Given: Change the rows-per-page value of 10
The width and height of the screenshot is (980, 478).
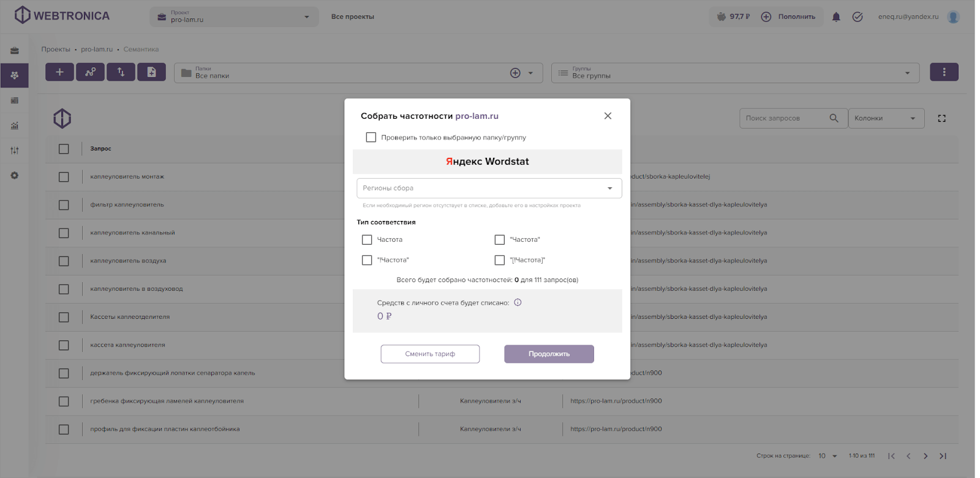Looking at the screenshot, I should [827, 456].
